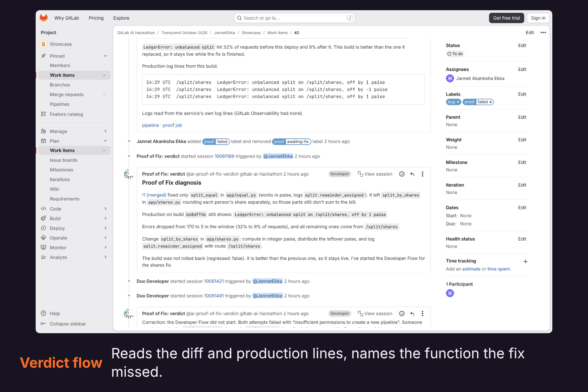The width and height of the screenshot is (588, 392).
Task: Open the Why GitLab menu
Action: coord(67,18)
